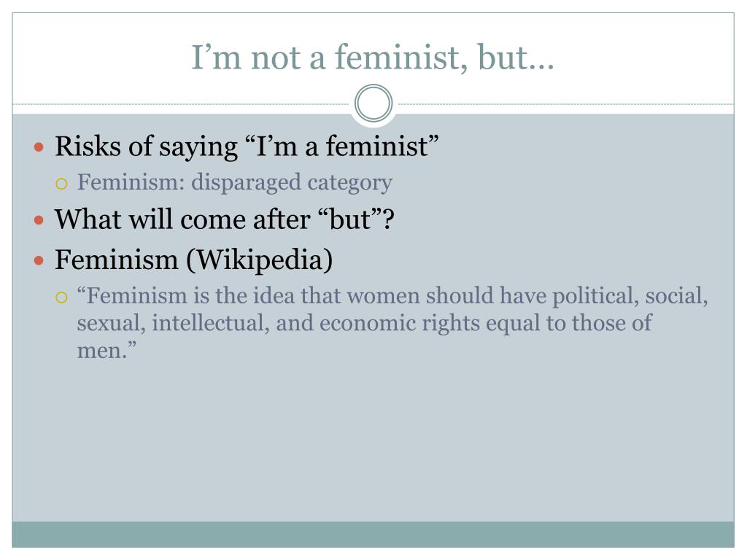747x560 pixels.
Task: Click the quote line "sexual, intellectual, and economic rights"
Action: coord(365,323)
